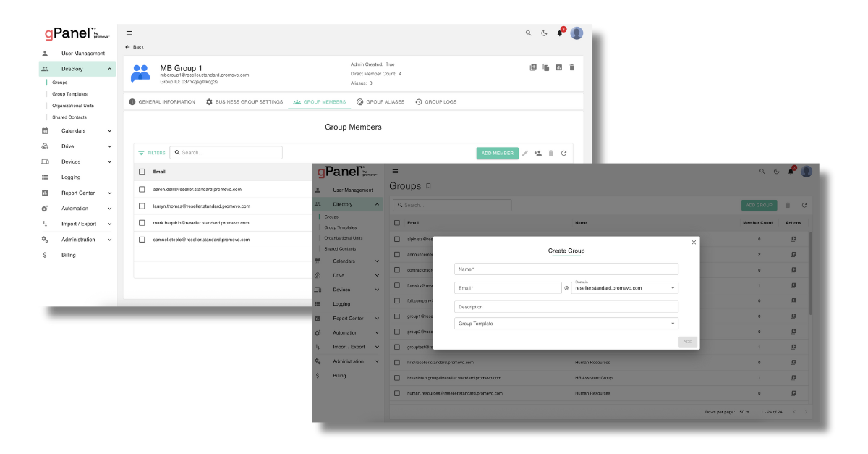
Task: Refresh the Groups list in Groups window
Action: click(804, 206)
